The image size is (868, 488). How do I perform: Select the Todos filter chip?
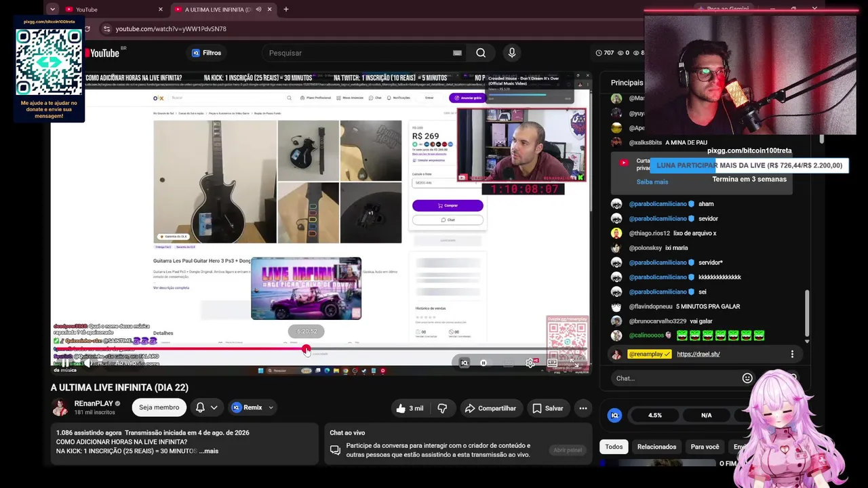[x=614, y=447]
